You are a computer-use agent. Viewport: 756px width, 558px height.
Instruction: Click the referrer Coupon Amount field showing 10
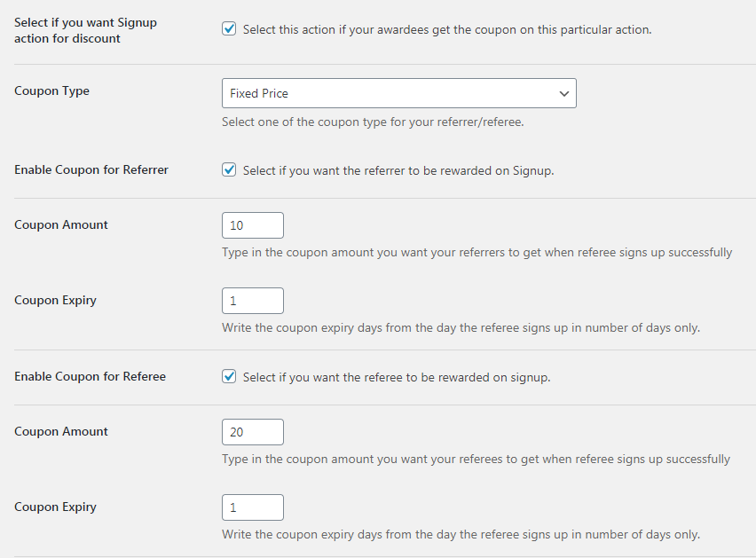pos(252,225)
